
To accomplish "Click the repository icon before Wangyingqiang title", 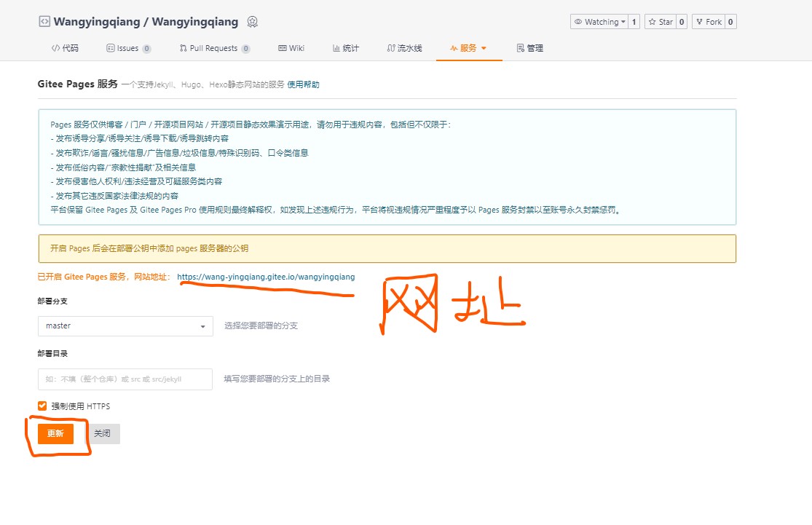I will (44, 22).
